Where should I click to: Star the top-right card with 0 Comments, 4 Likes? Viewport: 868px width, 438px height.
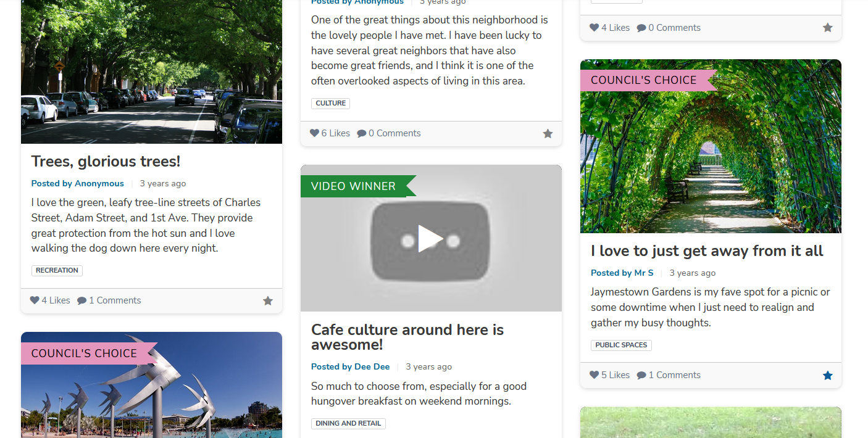click(828, 28)
